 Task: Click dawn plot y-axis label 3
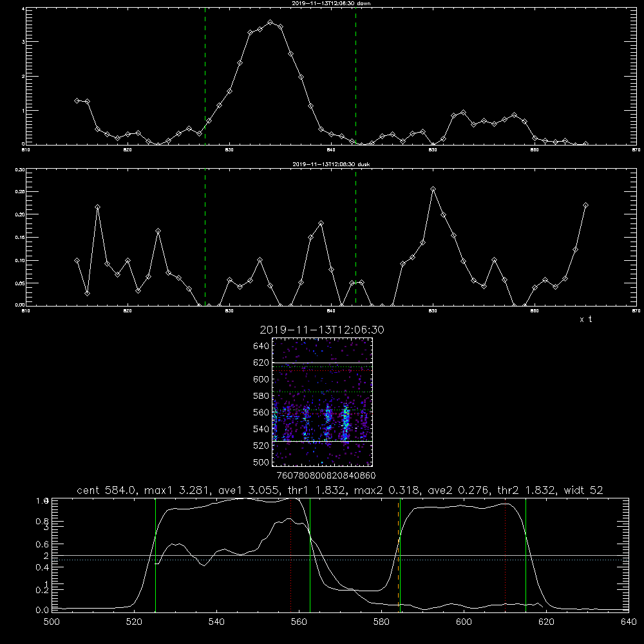click(x=23, y=42)
